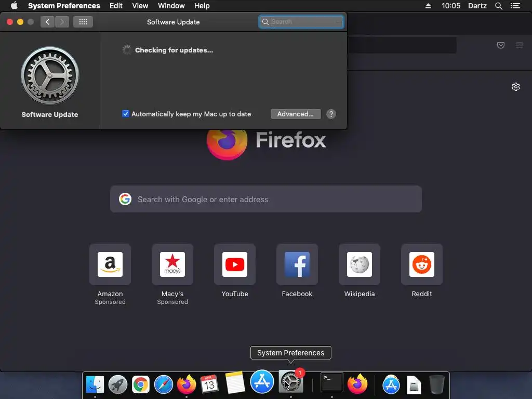Launch Safari from the Dock
532x399 pixels.
point(164,384)
